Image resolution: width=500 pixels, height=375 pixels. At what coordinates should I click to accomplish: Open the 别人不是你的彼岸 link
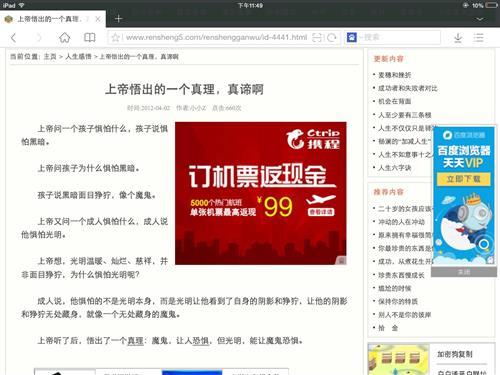point(405,315)
